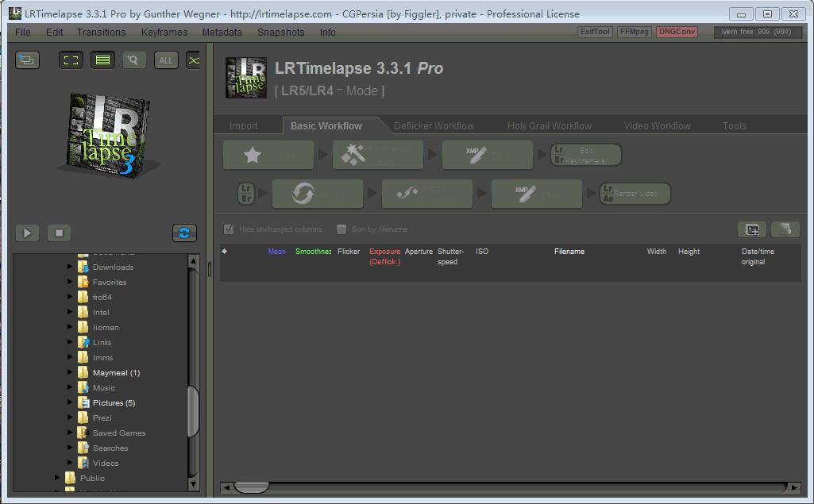The height and width of the screenshot is (504, 814).
Task: Stop the preview playback
Action: 60,233
